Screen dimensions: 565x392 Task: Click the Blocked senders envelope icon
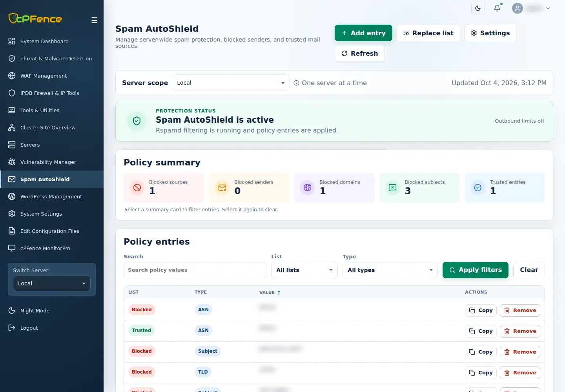click(222, 188)
